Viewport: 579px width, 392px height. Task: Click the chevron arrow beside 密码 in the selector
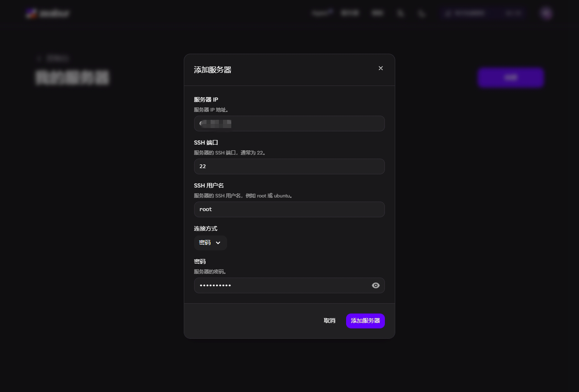[218, 243]
